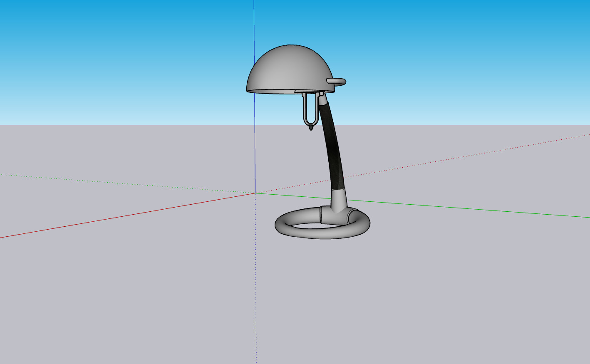Select the ring-shaped lamp base
Screen dimensions: 590x364
291,231
